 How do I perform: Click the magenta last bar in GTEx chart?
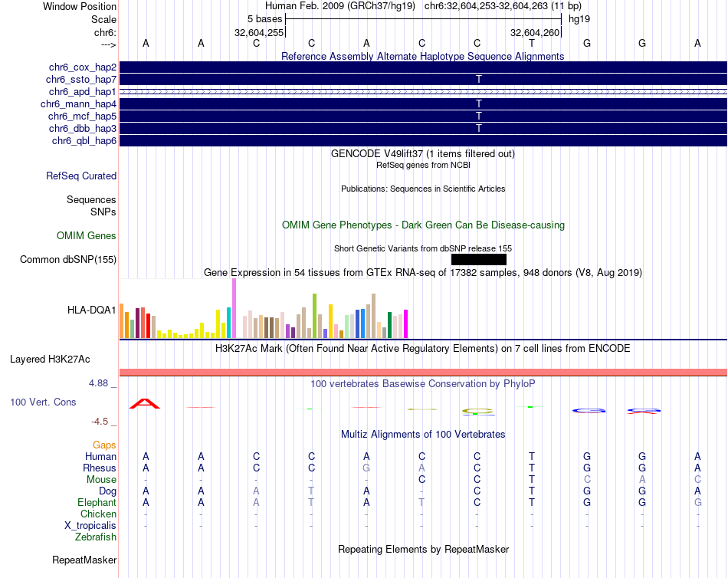pos(406,323)
